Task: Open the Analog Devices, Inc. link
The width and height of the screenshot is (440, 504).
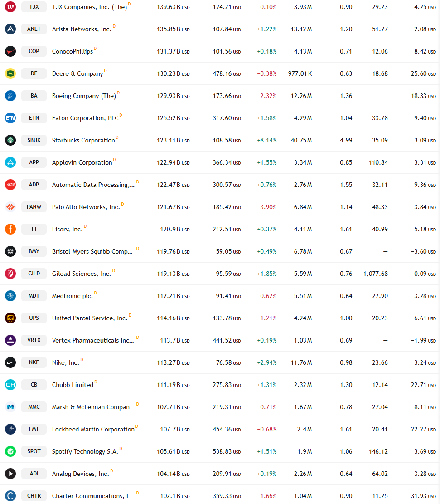Action: click(x=81, y=474)
